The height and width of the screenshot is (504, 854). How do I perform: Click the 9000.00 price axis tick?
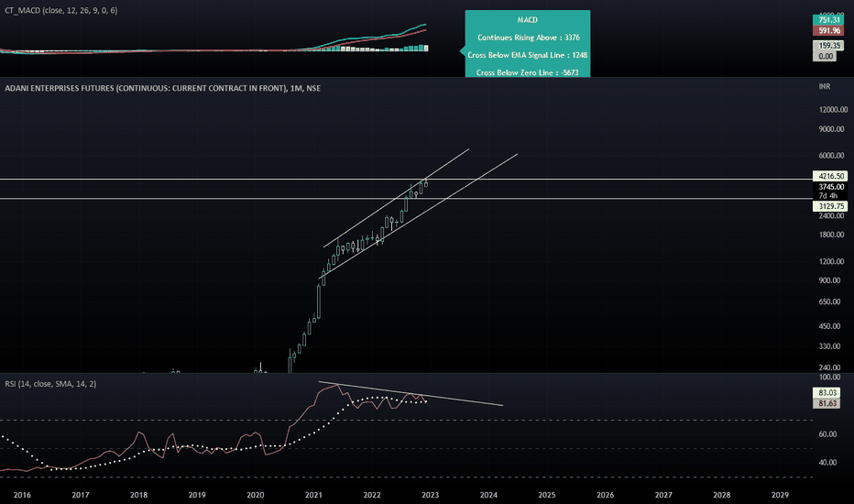pyautogui.click(x=831, y=129)
